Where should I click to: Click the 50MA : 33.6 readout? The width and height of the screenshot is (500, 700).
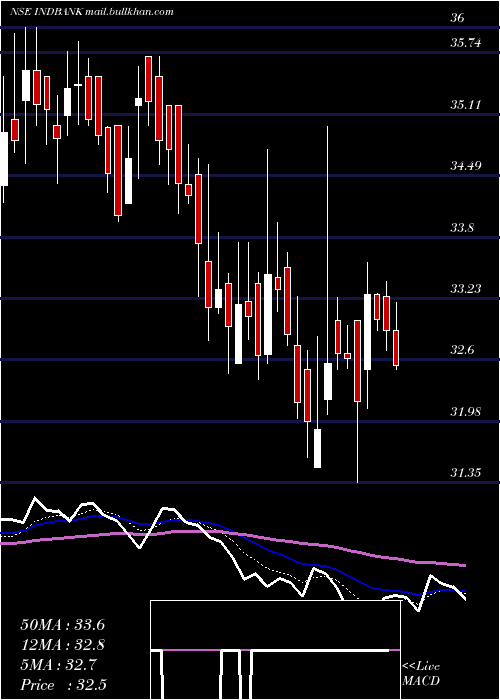coord(63,625)
